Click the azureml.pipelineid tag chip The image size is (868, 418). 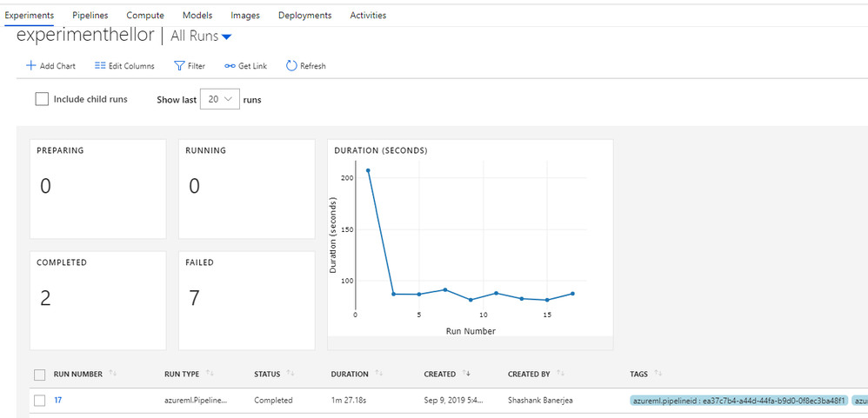click(738, 401)
